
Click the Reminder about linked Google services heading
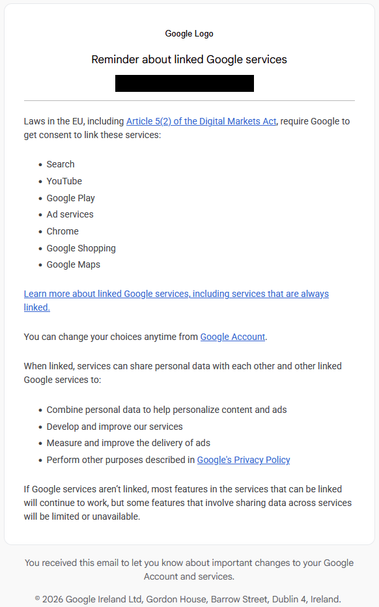click(x=189, y=59)
